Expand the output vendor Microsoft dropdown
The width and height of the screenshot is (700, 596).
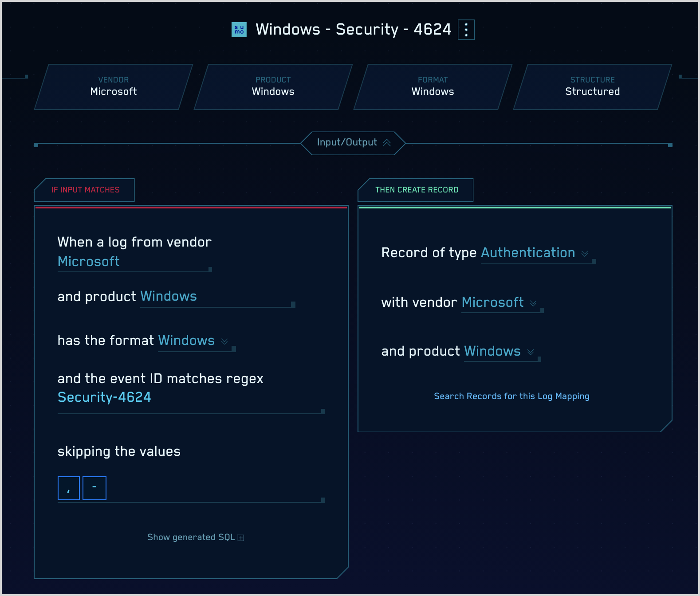[533, 303]
